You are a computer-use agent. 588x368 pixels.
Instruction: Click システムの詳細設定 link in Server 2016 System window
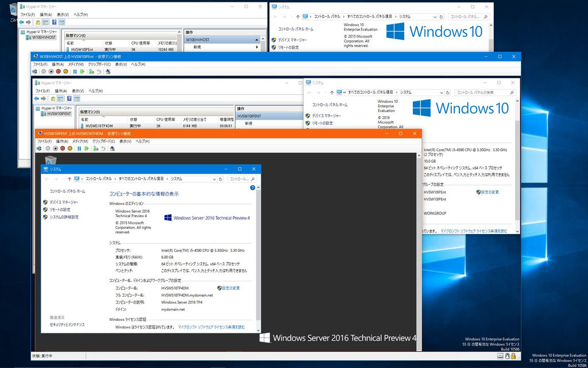64,217
